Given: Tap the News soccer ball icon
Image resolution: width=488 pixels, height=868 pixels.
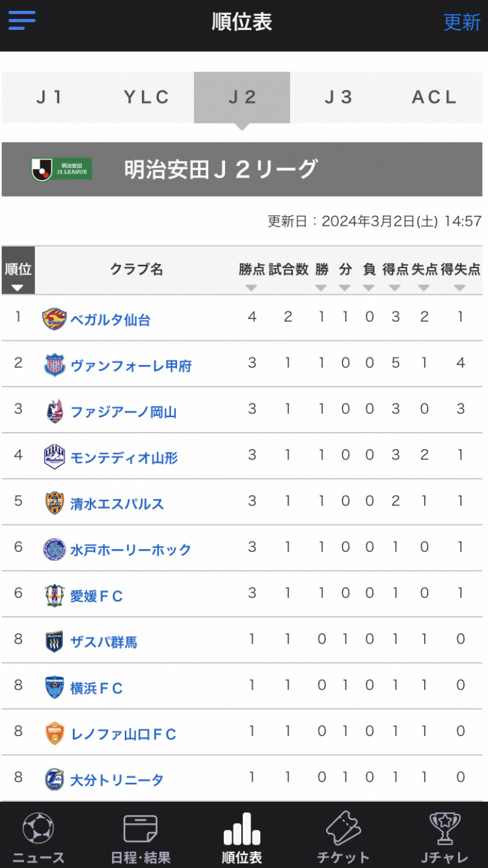Looking at the screenshot, I should point(38,830).
